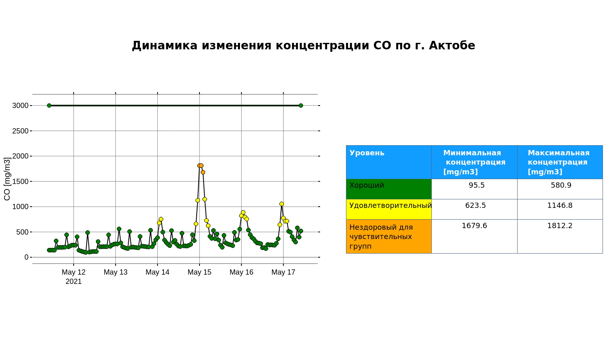Click the 1500 y-axis tick label
607x364 pixels.
click(x=20, y=182)
